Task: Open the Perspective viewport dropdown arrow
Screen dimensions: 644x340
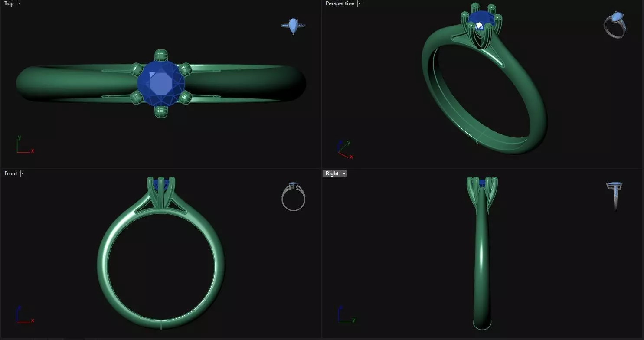Action: point(360,3)
